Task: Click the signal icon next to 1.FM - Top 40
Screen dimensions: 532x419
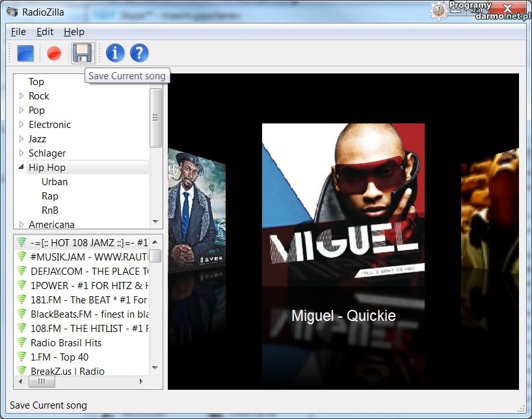Action: [x=21, y=357]
